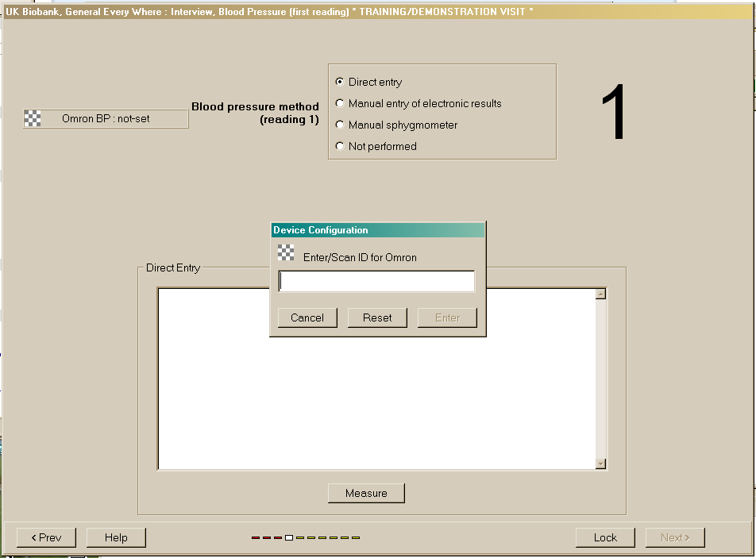Click the last yellow progress dash indicator
The height and width of the screenshot is (558, 756).
point(356,537)
